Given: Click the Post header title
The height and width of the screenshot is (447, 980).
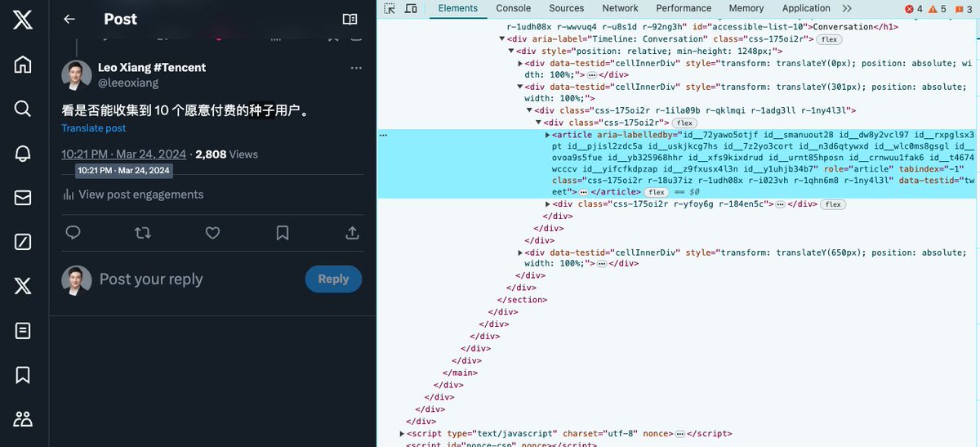Looking at the screenshot, I should point(120,19).
